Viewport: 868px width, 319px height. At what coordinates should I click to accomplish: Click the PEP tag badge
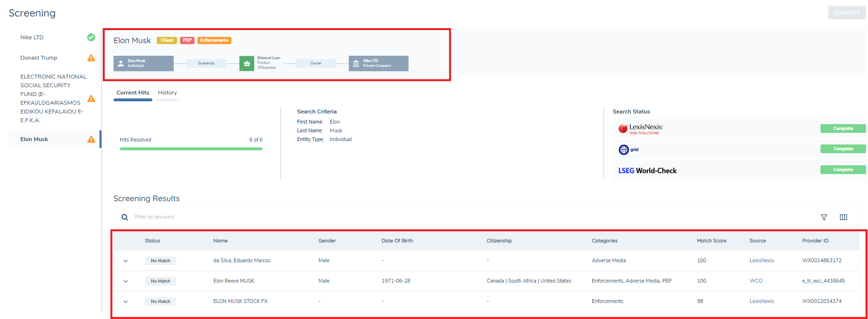click(x=187, y=40)
